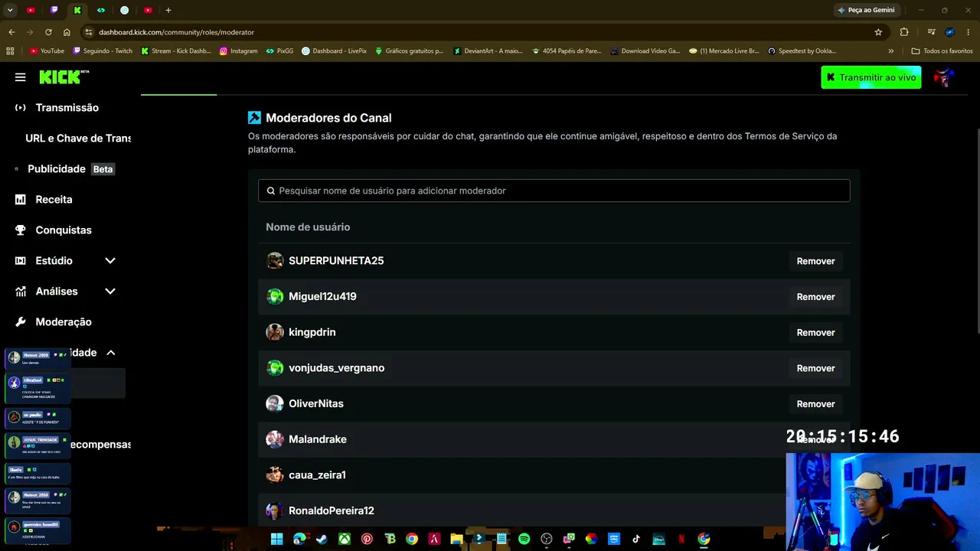Remove moderator Miguel12u419

tap(815, 297)
